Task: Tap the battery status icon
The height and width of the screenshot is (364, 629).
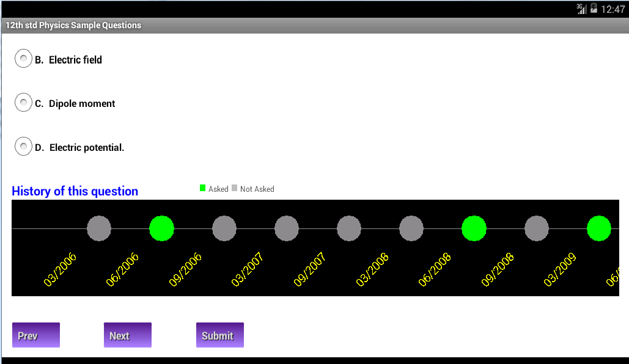Action: click(594, 8)
